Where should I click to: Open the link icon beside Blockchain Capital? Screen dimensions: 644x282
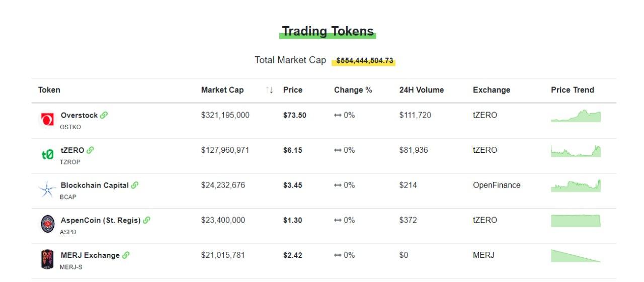pos(135,185)
